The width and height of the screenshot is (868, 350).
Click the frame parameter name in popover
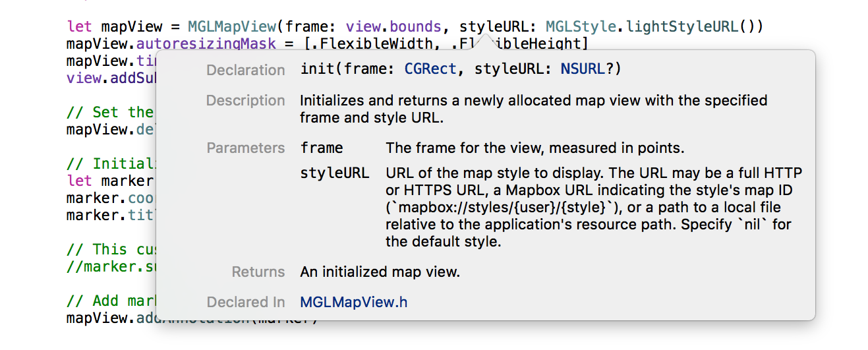click(x=322, y=148)
